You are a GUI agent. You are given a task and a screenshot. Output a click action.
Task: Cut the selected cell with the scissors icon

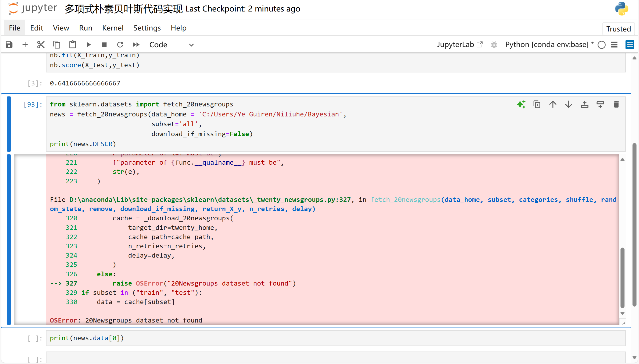41,45
